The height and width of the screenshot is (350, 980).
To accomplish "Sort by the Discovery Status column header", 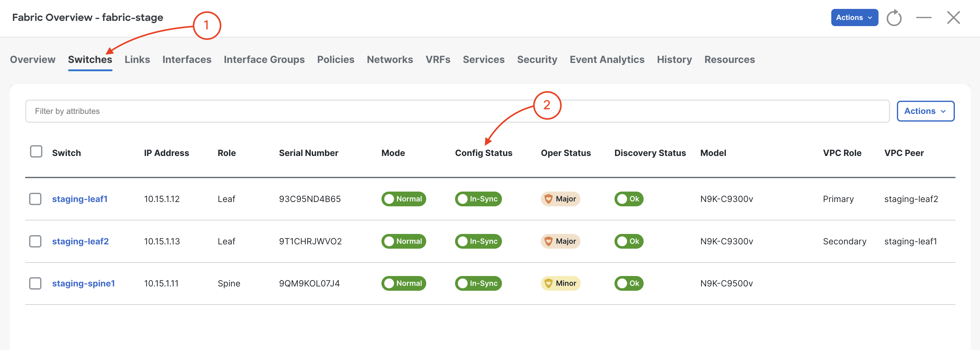I will click(x=650, y=153).
